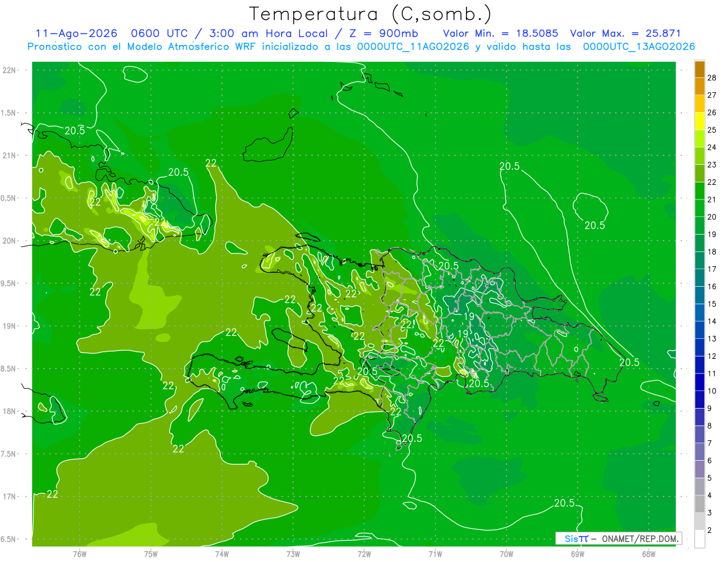The width and height of the screenshot is (728, 562).
Task: Click the "69W" longitude axis label
Action: coord(578,554)
